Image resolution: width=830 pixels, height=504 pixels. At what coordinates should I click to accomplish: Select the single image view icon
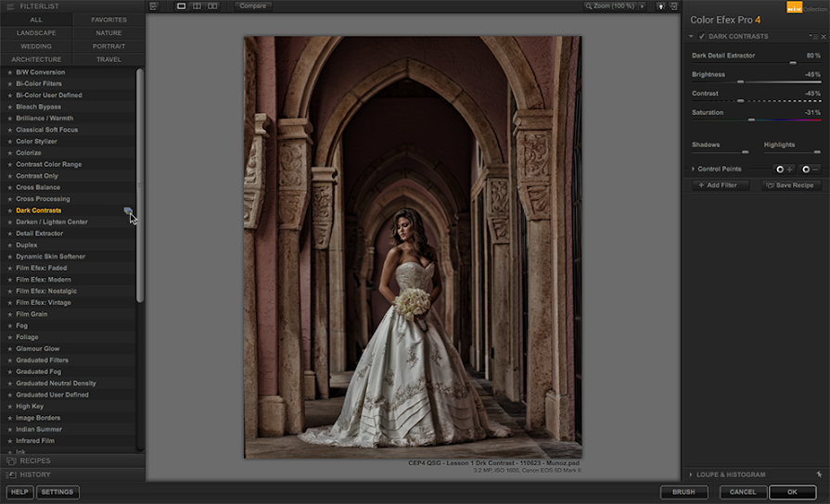[181, 6]
